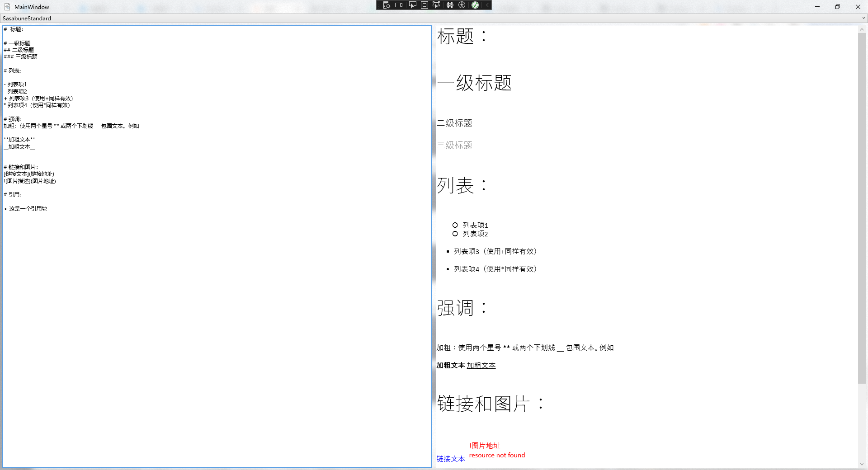
Task: Run the Accessibility Checker scan
Action: [462, 5]
